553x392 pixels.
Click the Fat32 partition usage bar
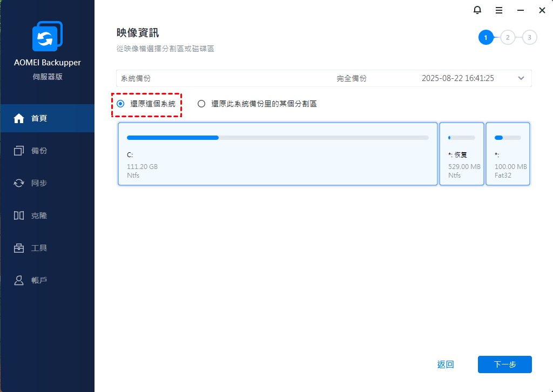508,138
